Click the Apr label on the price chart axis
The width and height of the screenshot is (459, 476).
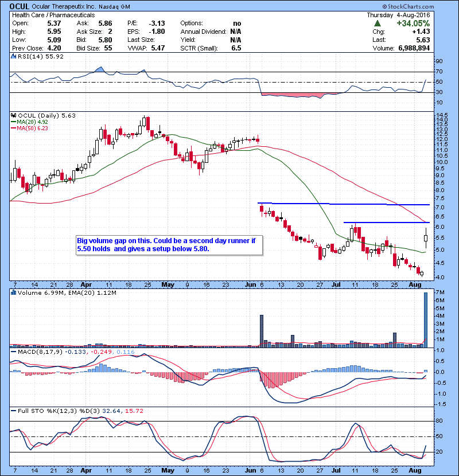[86, 285]
